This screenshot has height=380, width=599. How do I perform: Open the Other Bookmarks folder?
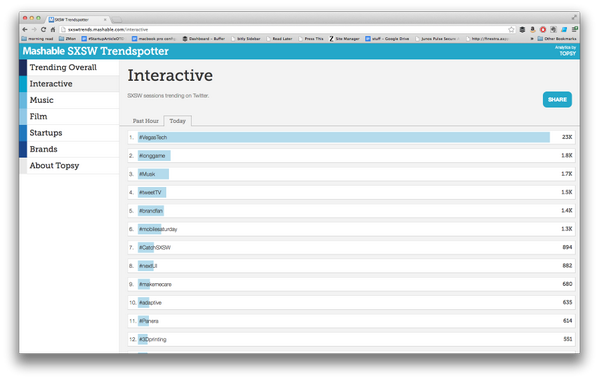[557, 39]
